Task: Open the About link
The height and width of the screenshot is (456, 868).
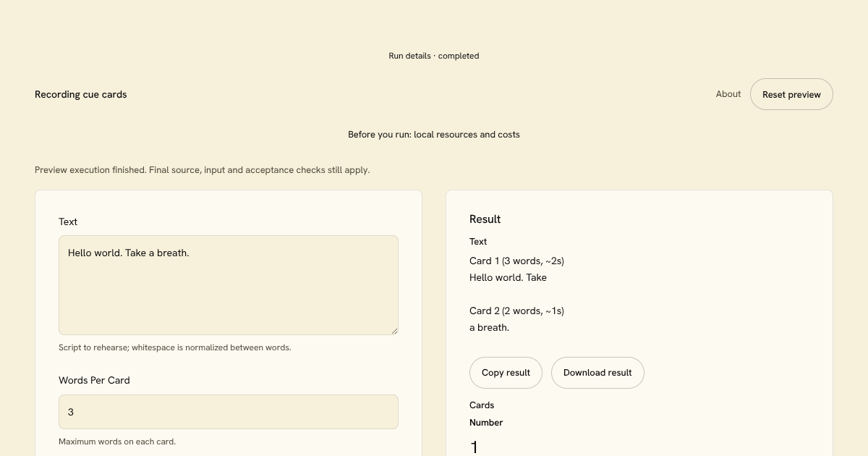Action: pos(728,94)
